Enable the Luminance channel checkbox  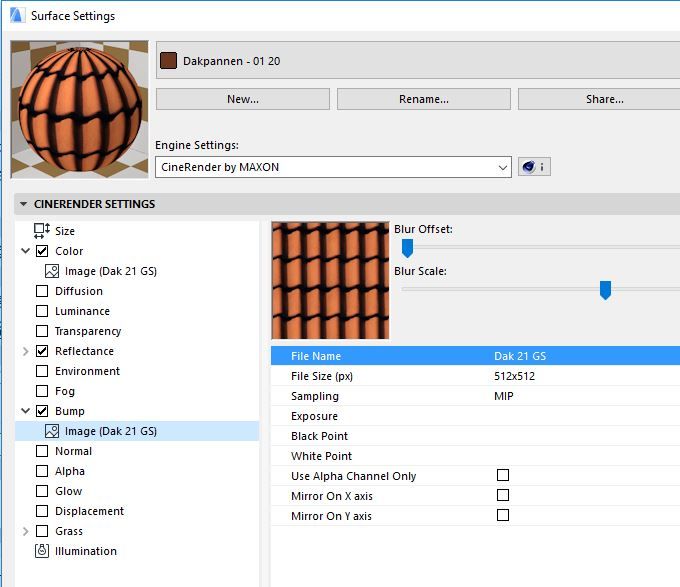pyautogui.click(x=42, y=311)
